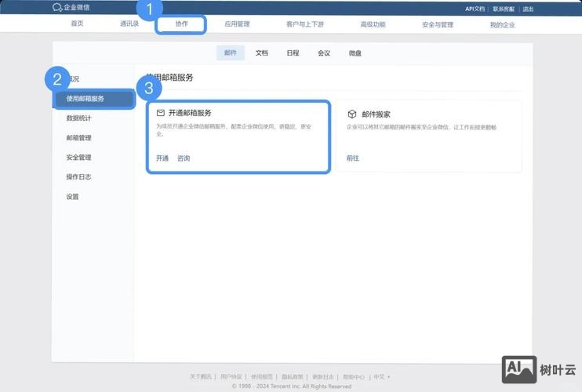Open 邮箱管理 in the sidebar
Image resolution: width=582 pixels, height=392 pixels.
click(78, 137)
